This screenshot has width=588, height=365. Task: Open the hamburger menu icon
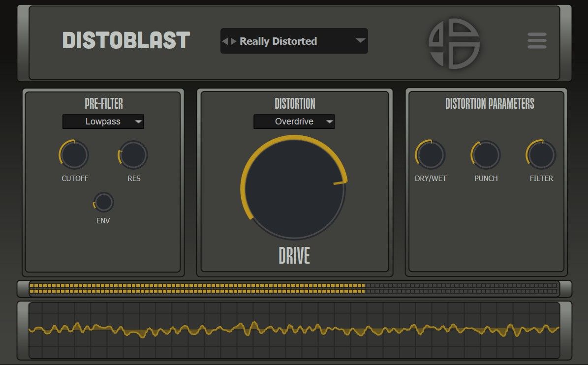[x=536, y=41]
